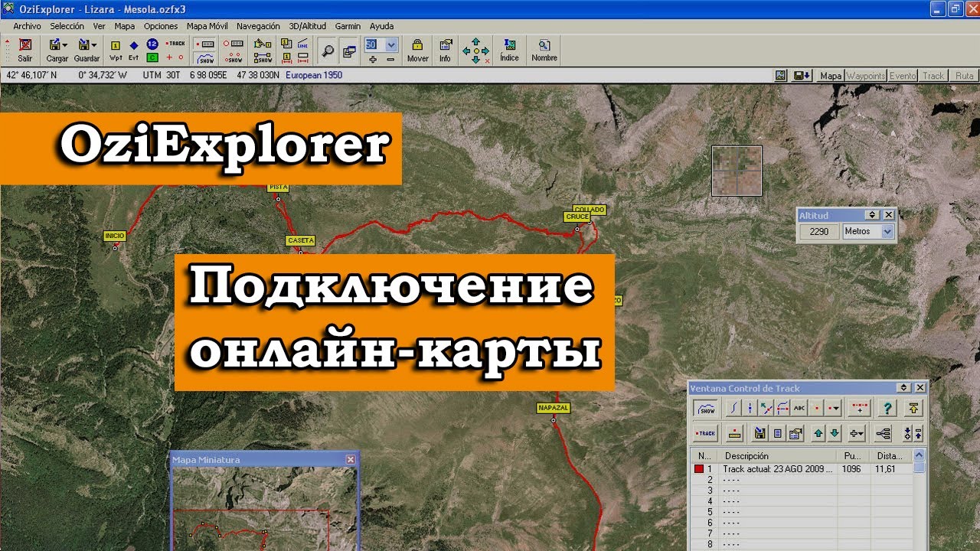The image size is (980, 551).
Task: Click the map image icon beside Mapa tab
Action: pos(780,76)
